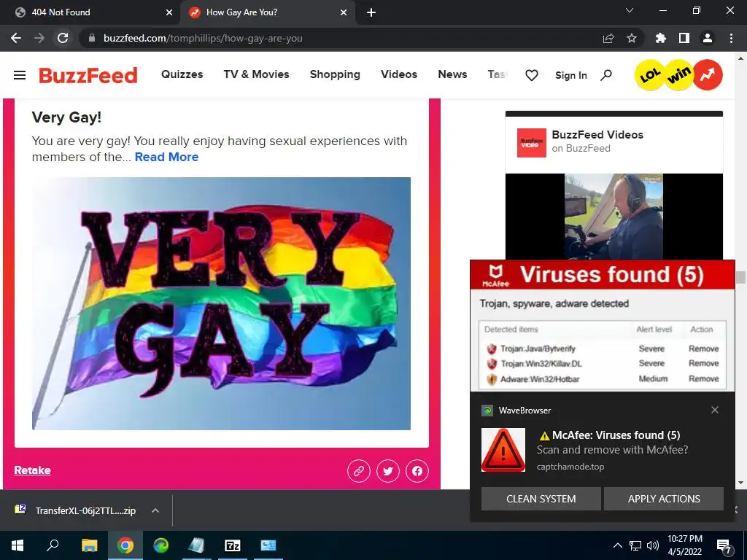Click the Trojan:Win32/Killav.DL row
747x560 pixels.
click(x=602, y=363)
